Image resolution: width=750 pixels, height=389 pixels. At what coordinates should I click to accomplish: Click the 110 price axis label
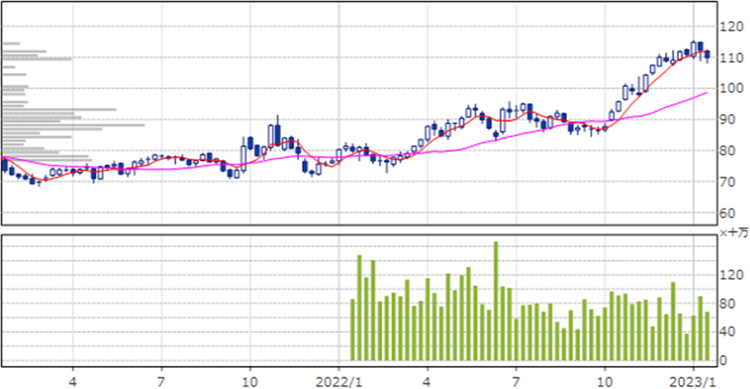click(731, 58)
